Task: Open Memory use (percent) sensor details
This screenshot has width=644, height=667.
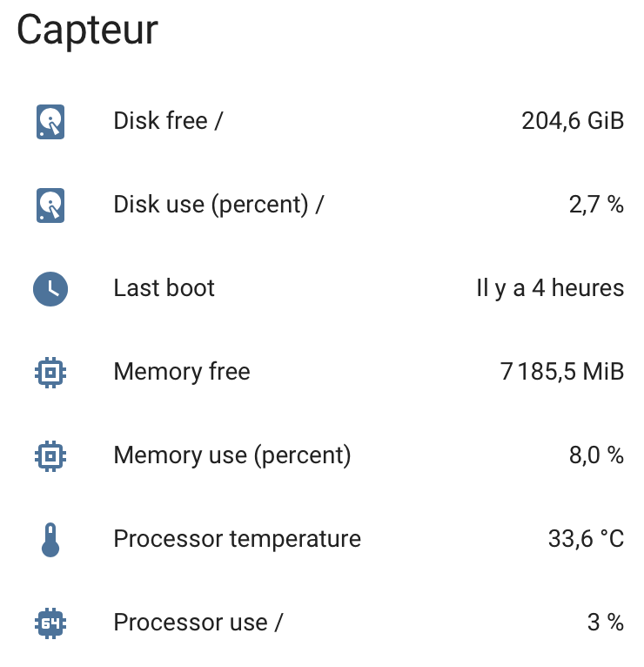Action: tap(231, 455)
